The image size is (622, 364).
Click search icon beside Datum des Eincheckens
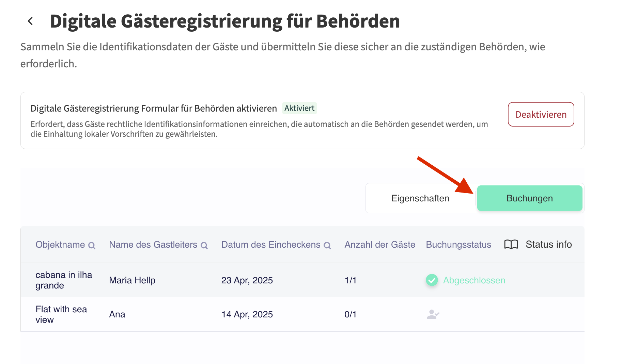(327, 245)
